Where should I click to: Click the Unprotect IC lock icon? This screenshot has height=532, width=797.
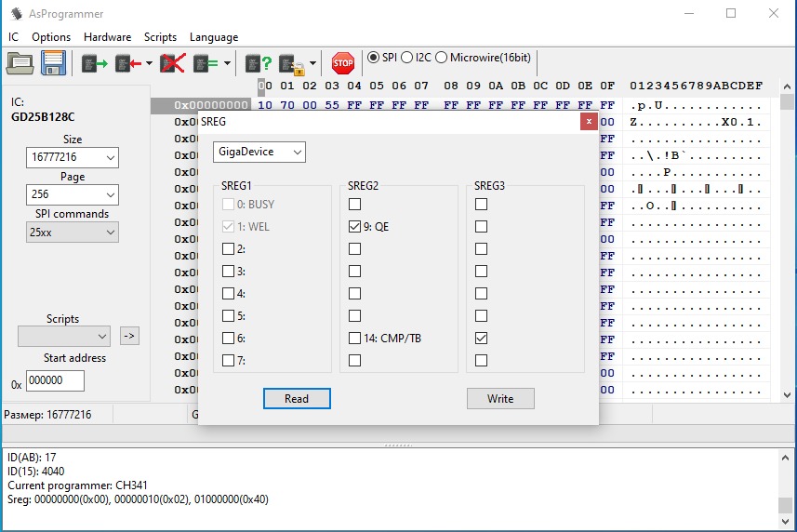click(x=292, y=64)
